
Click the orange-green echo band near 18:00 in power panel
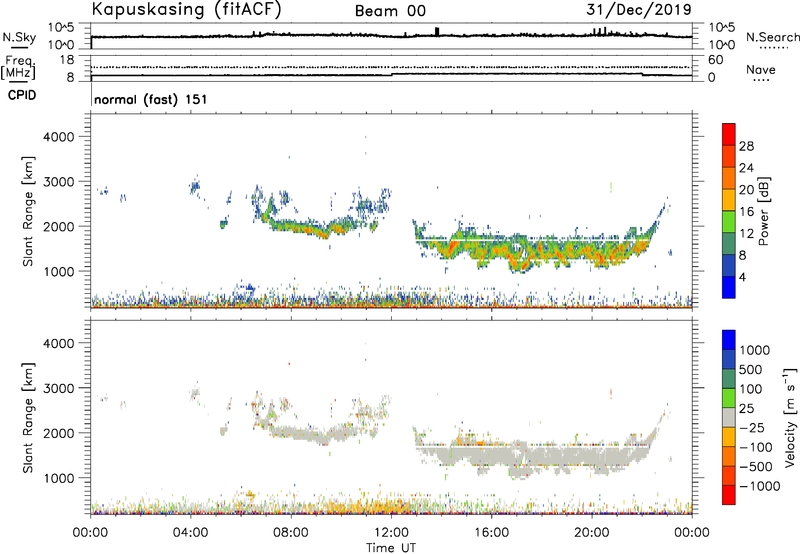tap(542, 250)
